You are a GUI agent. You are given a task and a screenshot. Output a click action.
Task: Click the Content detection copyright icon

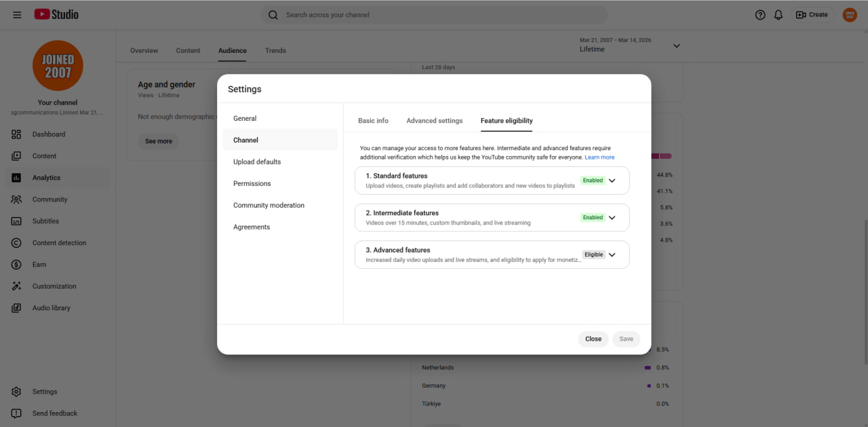(16, 243)
